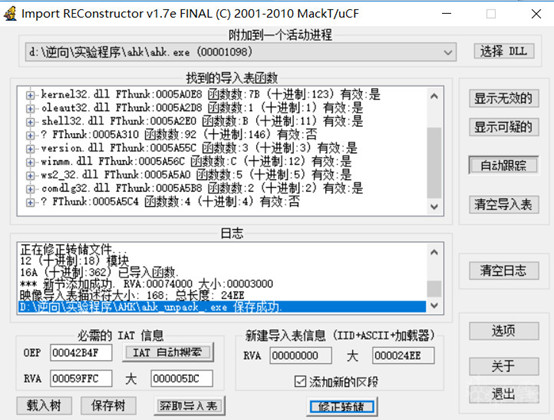Click the IAT size field 000005DC
Image resolution: width=554 pixels, height=420 pixels.
(x=182, y=379)
